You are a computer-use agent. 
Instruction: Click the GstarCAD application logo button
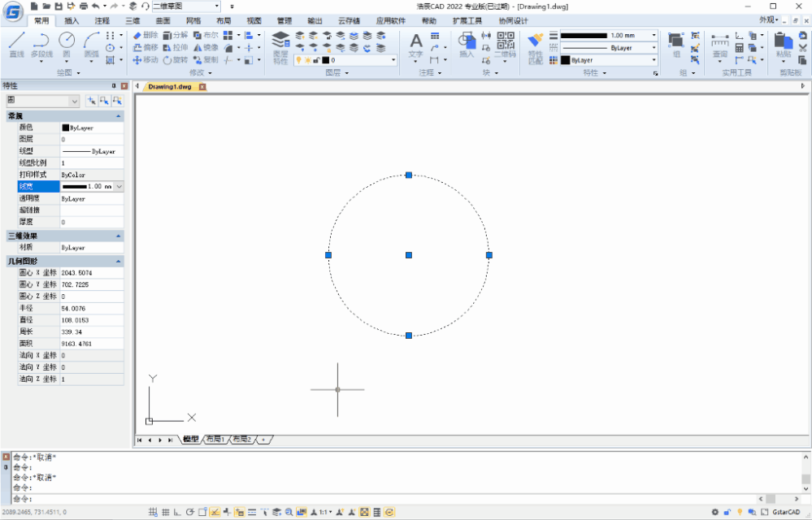[x=14, y=11]
